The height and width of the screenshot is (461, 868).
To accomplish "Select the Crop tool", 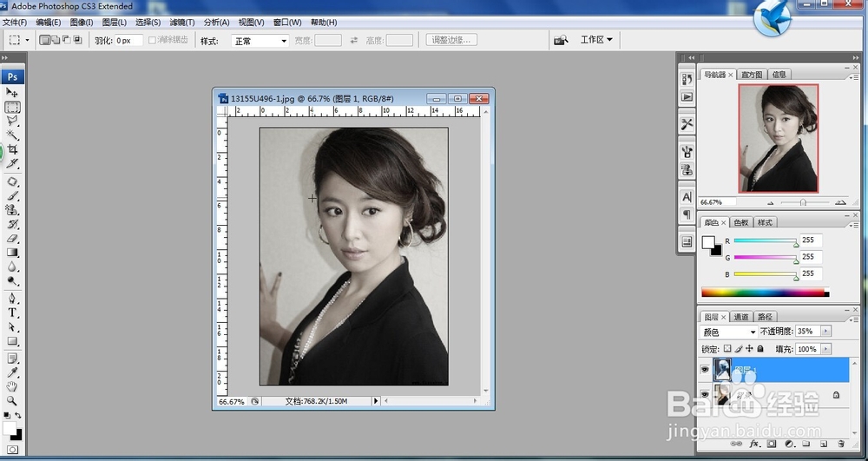I will pos(12,149).
